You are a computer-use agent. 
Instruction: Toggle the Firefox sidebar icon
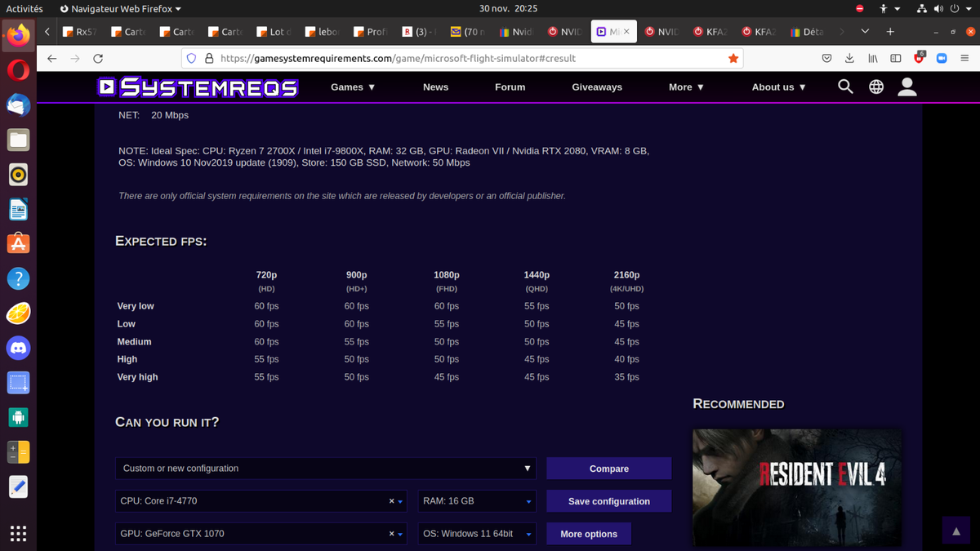click(x=895, y=59)
